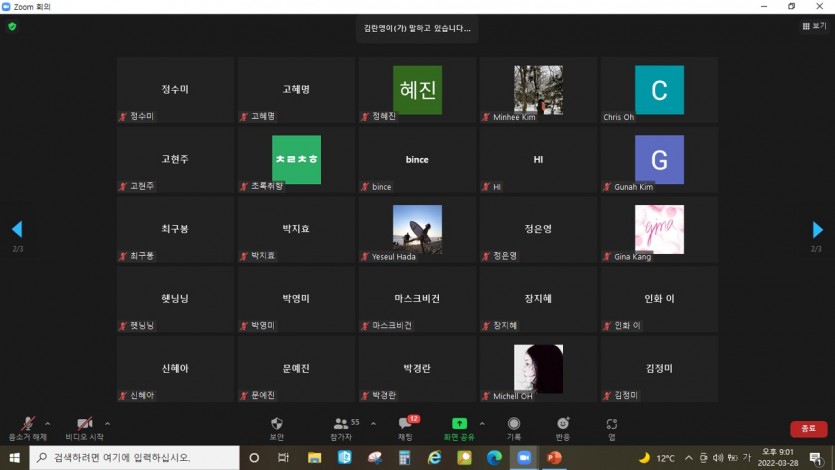Viewport: 835px width, 470px height.
Task: Expand video options arrow beside 비디오 시작
Action: click(x=108, y=424)
